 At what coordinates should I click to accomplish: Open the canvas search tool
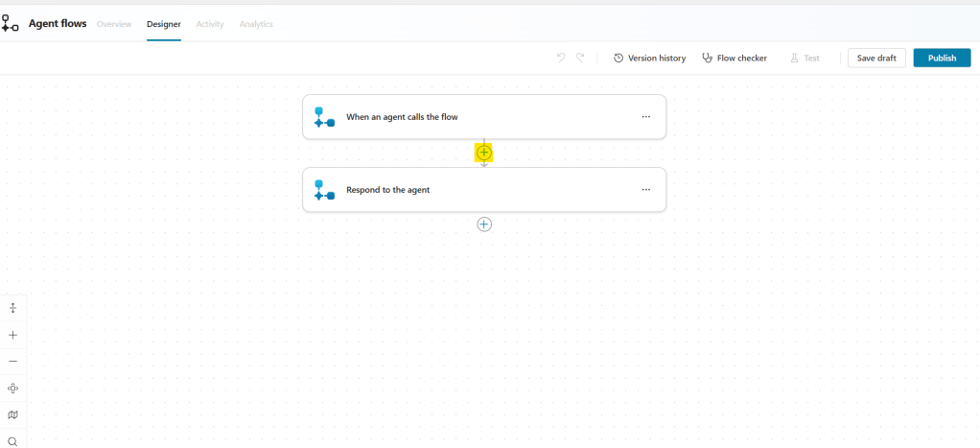[12, 441]
